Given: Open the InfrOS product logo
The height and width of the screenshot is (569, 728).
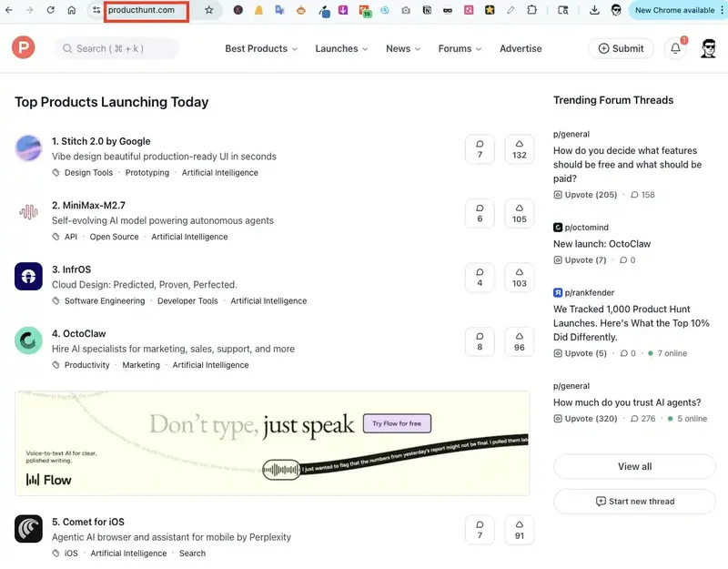Looking at the screenshot, I should (x=28, y=277).
